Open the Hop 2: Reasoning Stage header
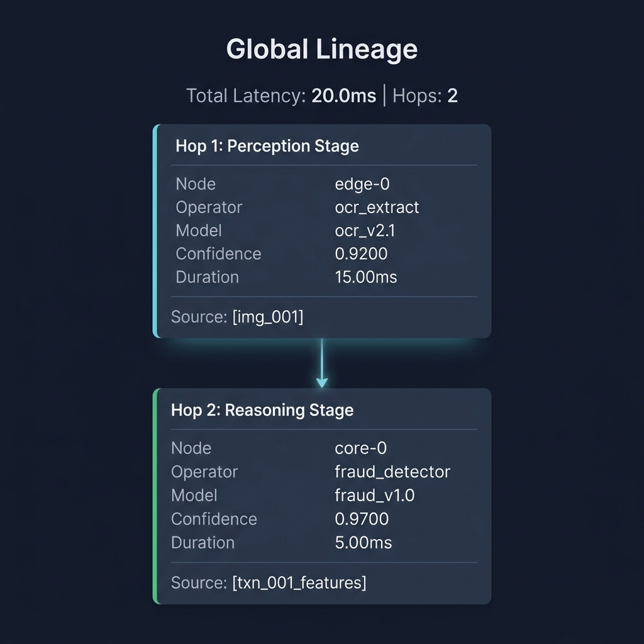The image size is (644, 644). [262, 410]
